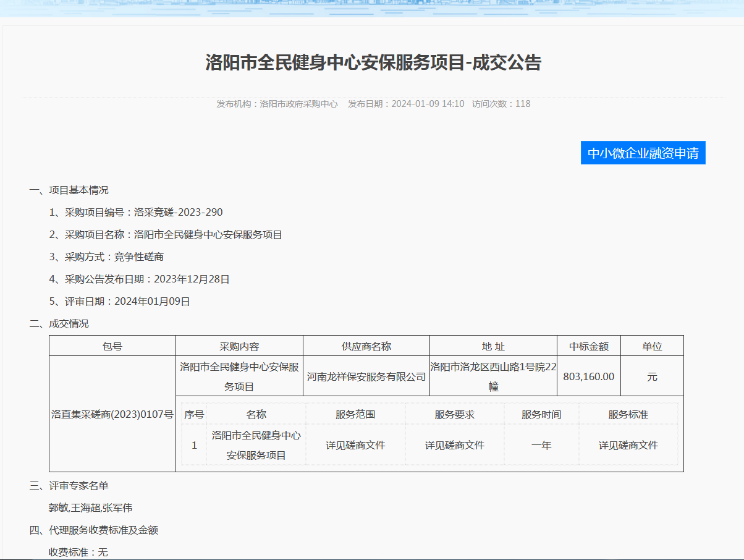Click the 供应商名称 column header
Viewport: 744px width, 560px height.
click(366, 346)
